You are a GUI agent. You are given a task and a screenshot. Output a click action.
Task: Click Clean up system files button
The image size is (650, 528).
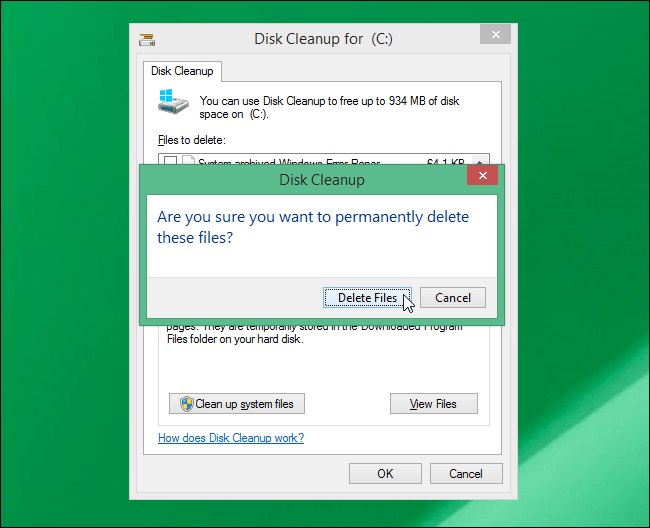(237, 404)
